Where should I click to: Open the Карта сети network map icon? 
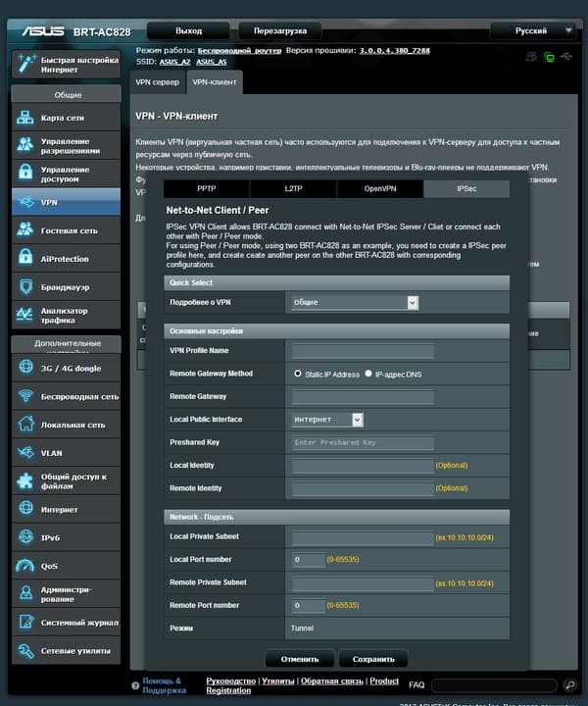pyautogui.click(x=25, y=118)
